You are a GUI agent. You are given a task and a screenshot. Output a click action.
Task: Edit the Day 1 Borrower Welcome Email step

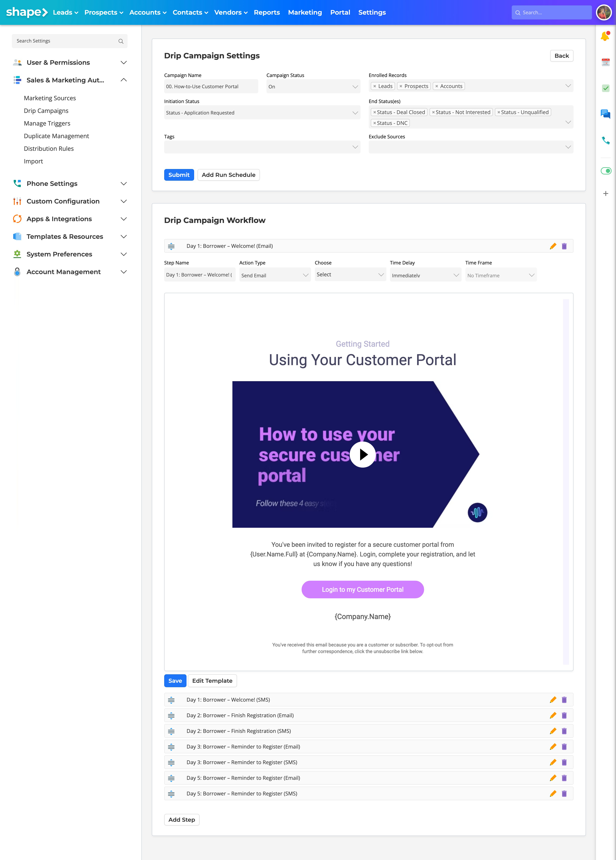point(553,246)
